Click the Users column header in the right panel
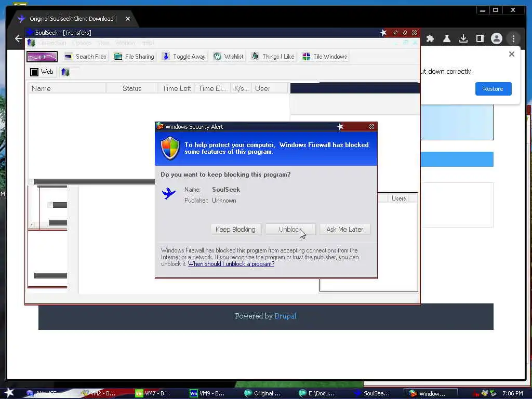The width and height of the screenshot is (532, 399). coord(398,198)
